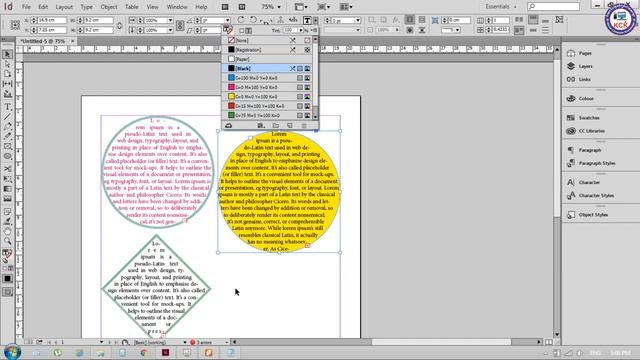640x360 pixels.
Task: Select the Scissors tool
Action: tap(7, 169)
